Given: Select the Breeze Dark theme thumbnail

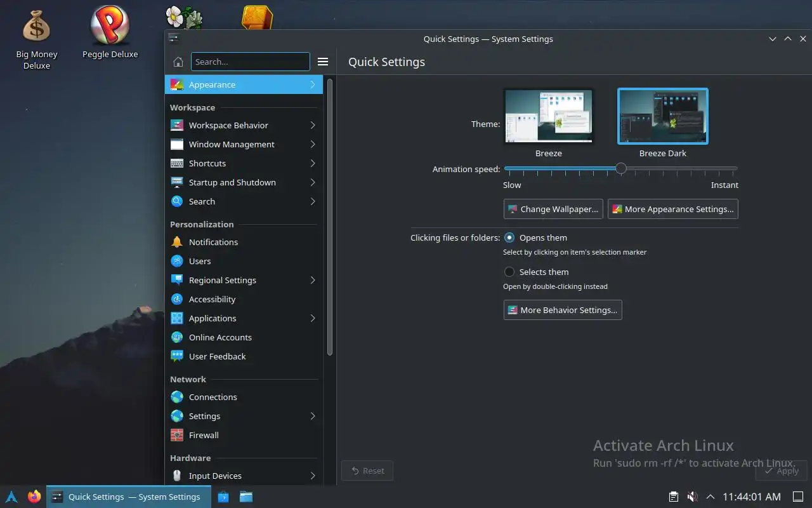Looking at the screenshot, I should tap(663, 116).
